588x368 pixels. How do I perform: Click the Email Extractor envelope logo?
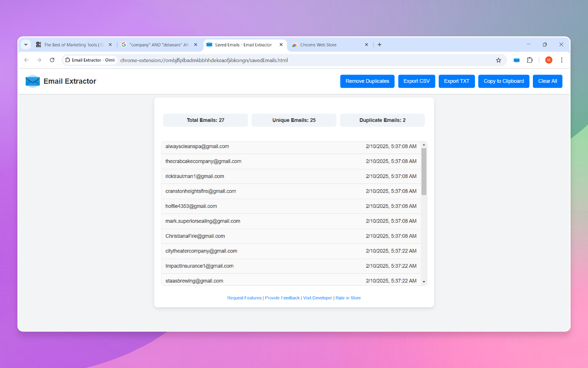click(x=33, y=81)
